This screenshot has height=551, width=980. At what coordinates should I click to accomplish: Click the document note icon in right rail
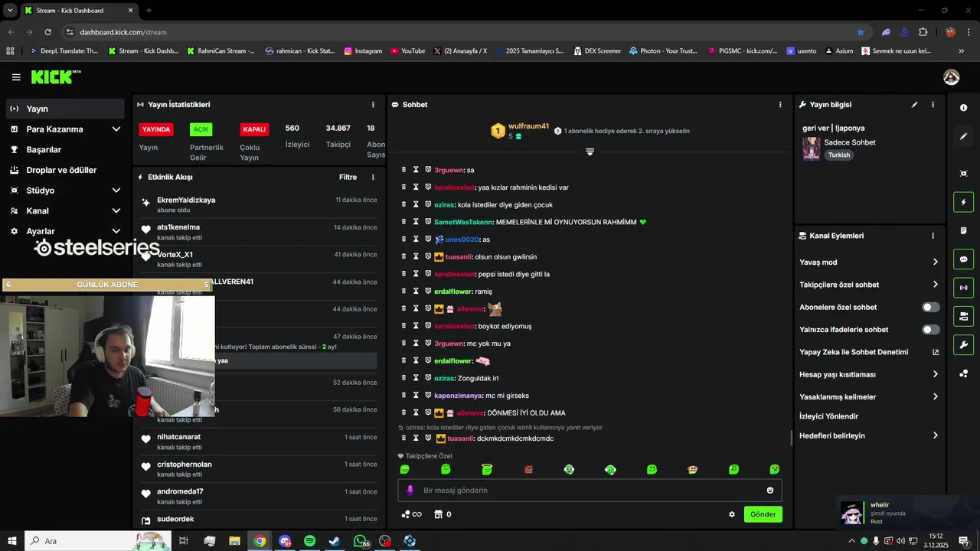963,230
